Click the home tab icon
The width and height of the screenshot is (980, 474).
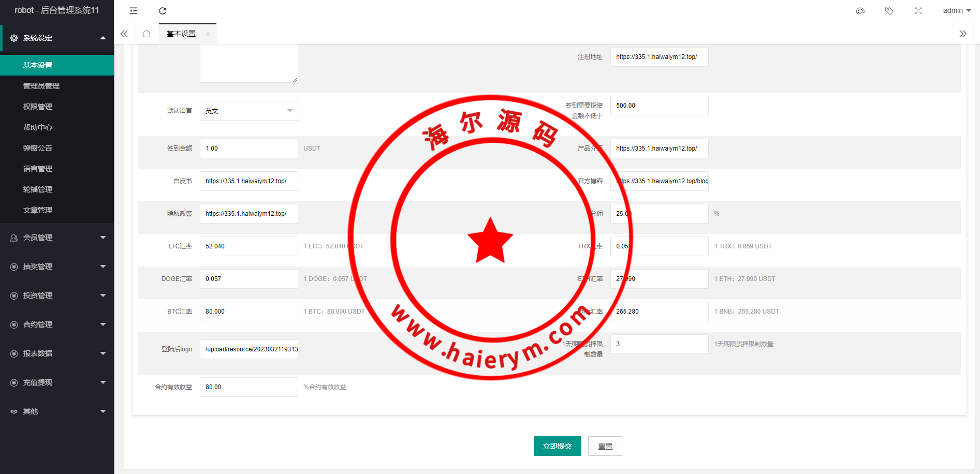pyautogui.click(x=147, y=34)
